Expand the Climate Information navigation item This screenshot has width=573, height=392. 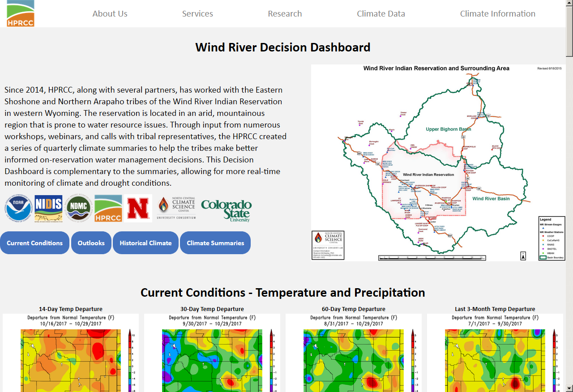pos(497,14)
